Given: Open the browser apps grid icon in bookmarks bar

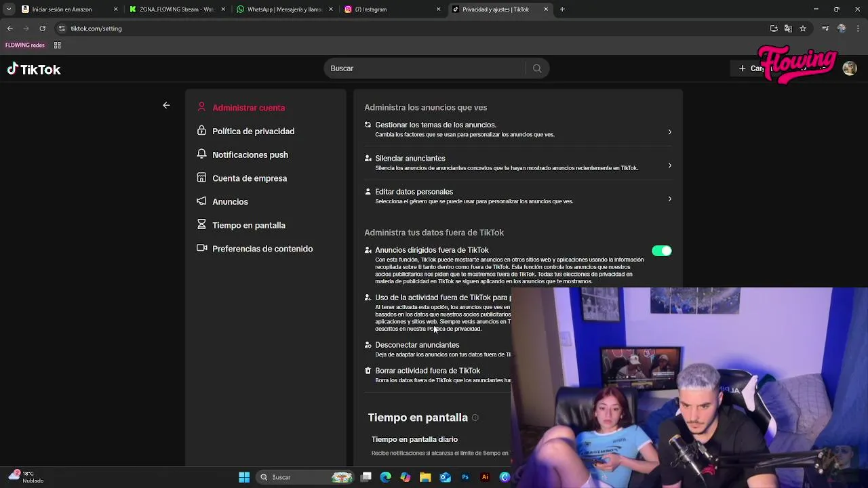Looking at the screenshot, I should pyautogui.click(x=58, y=45).
